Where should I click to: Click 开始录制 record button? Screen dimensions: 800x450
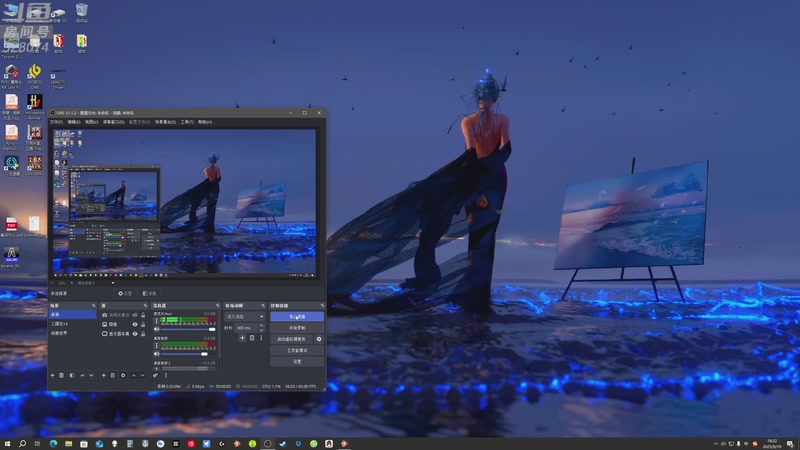point(297,328)
